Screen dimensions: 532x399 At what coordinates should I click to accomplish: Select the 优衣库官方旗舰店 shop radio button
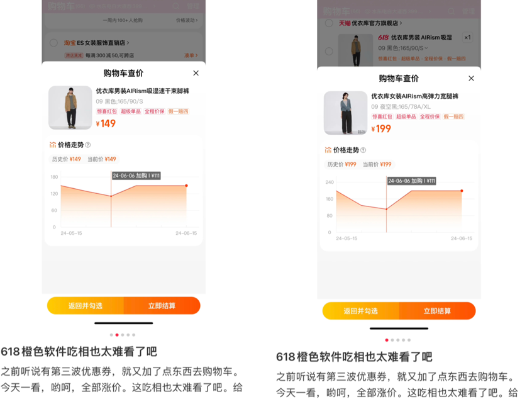coord(329,23)
